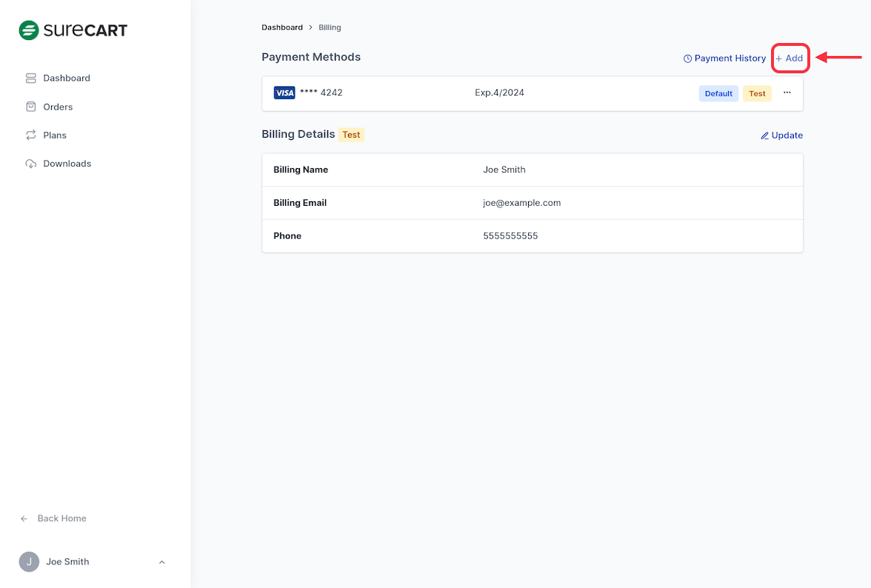The width and height of the screenshot is (871, 588).
Task: Click the Payment History clock icon
Action: click(x=687, y=59)
